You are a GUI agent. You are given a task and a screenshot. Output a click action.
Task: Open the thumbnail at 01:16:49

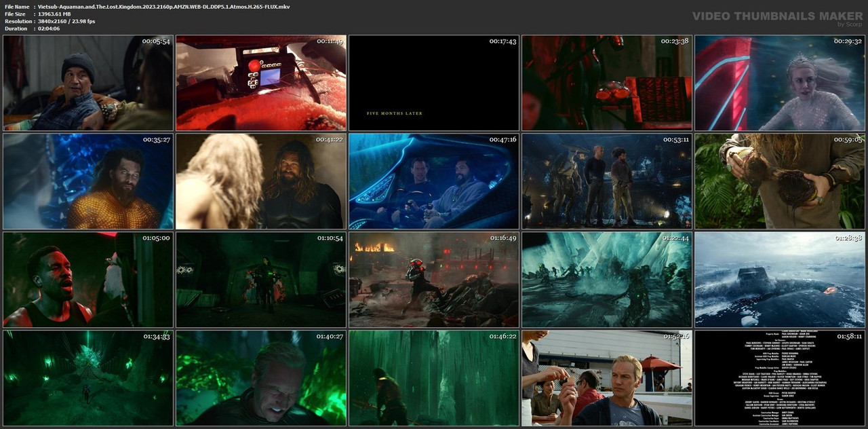pos(434,280)
